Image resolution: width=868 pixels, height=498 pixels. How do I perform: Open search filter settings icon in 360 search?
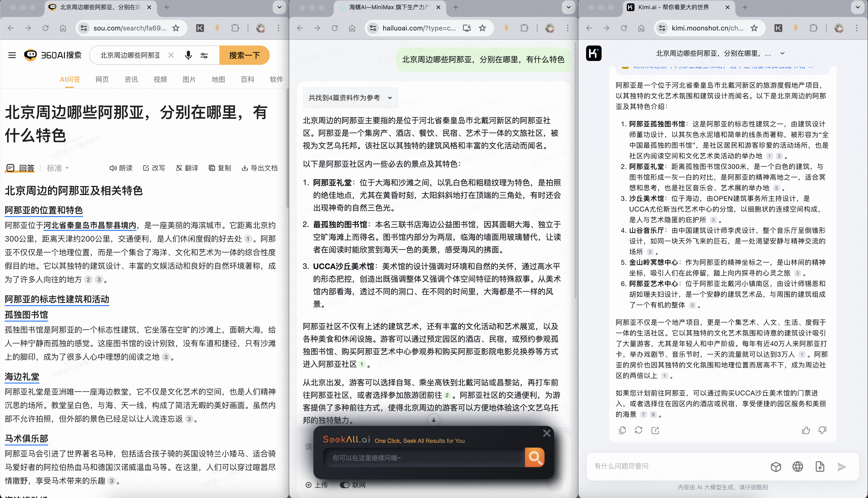click(204, 55)
